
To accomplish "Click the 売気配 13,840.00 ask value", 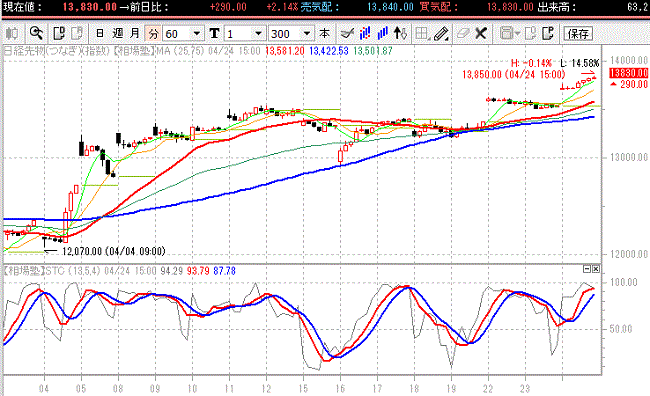I will tap(390, 7).
